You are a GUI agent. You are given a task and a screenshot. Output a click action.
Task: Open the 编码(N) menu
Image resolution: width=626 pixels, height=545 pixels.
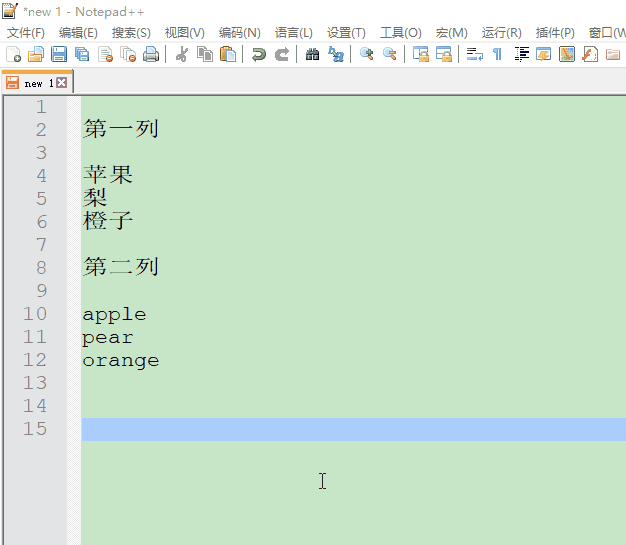[240, 33]
